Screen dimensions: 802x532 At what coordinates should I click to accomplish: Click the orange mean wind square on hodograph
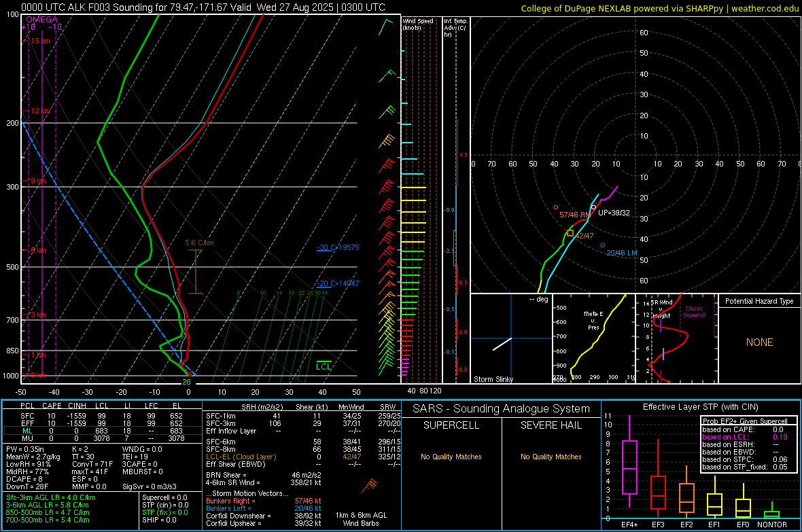[x=570, y=233]
